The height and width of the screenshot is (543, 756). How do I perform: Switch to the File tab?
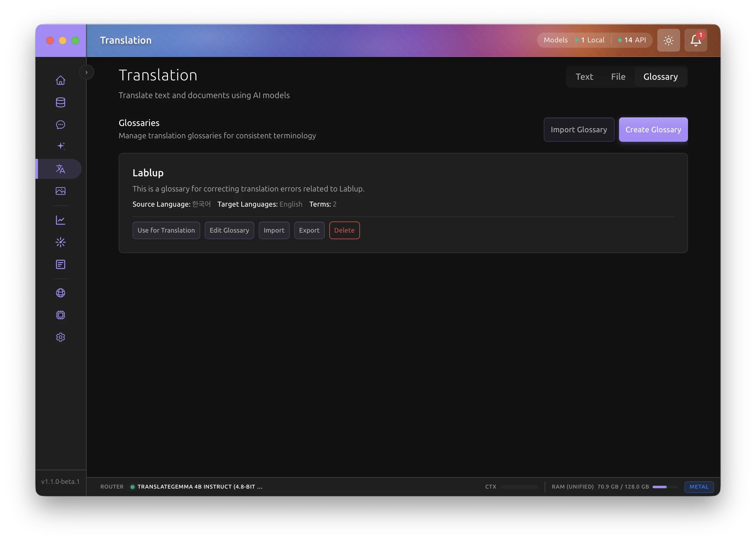(618, 77)
